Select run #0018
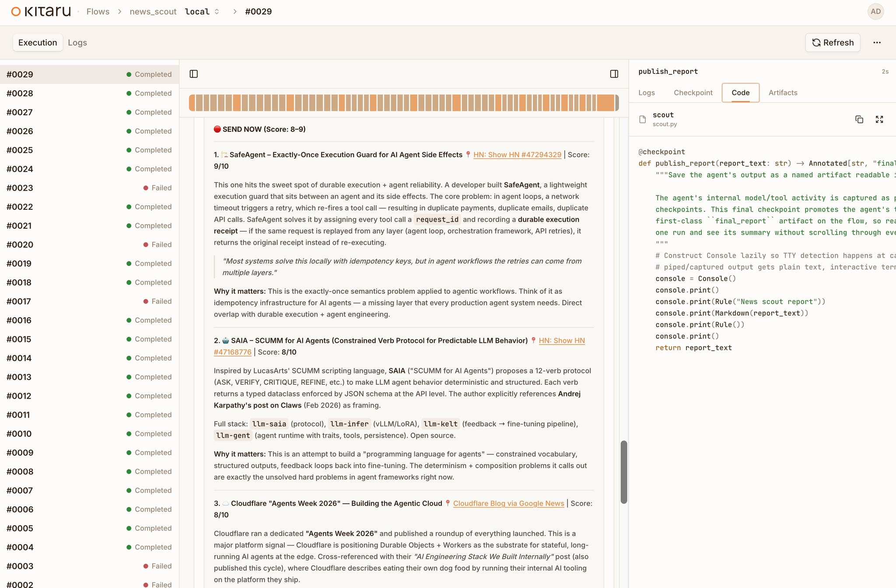Screen dimensions: 896x588 pyautogui.click(x=89, y=282)
